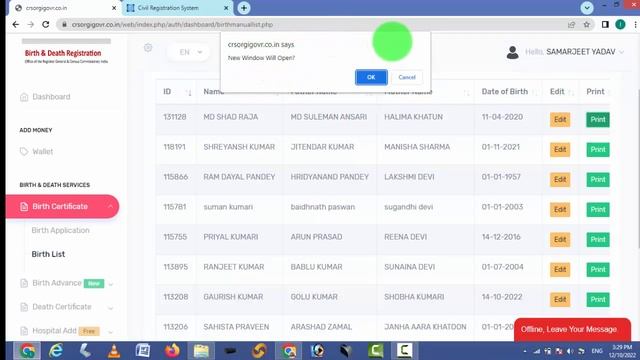Close the Civil Registration System tab
The height and width of the screenshot is (360, 640).
tap(227, 8)
